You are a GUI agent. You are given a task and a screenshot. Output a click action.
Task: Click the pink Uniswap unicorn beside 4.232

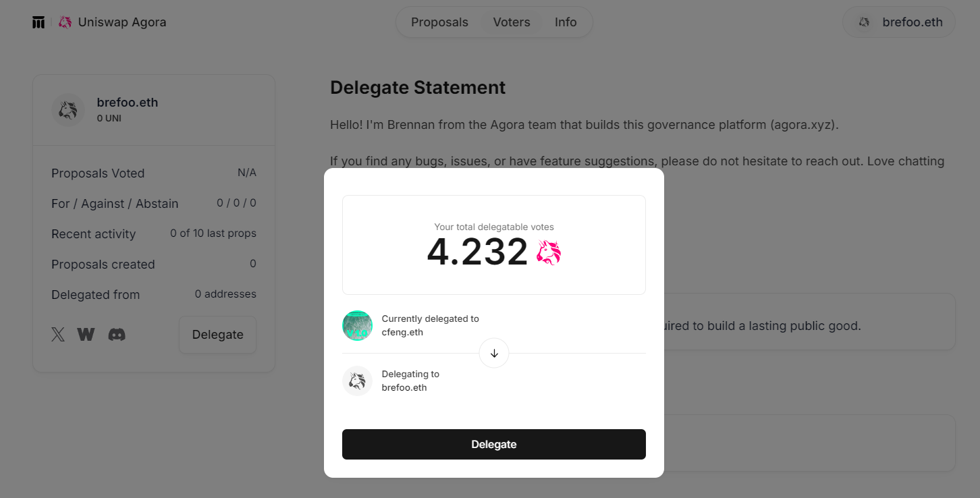549,252
